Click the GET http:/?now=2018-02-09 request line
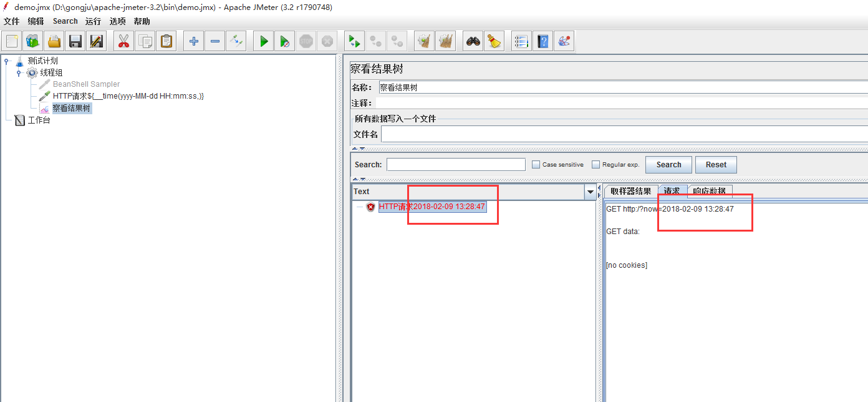868x402 pixels. [670, 209]
